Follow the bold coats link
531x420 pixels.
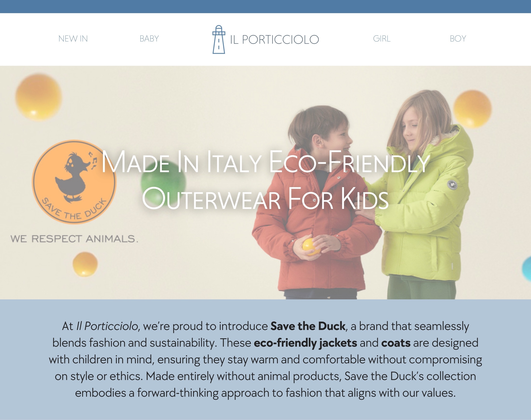tap(396, 343)
